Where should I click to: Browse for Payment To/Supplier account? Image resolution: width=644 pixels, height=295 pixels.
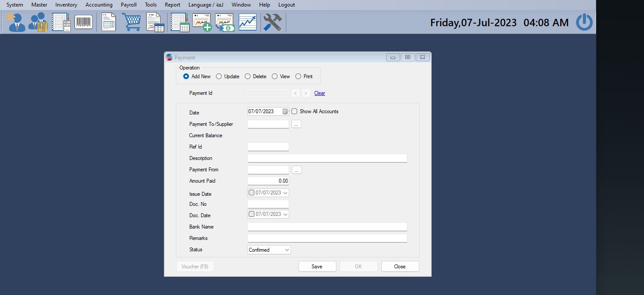pos(296,124)
